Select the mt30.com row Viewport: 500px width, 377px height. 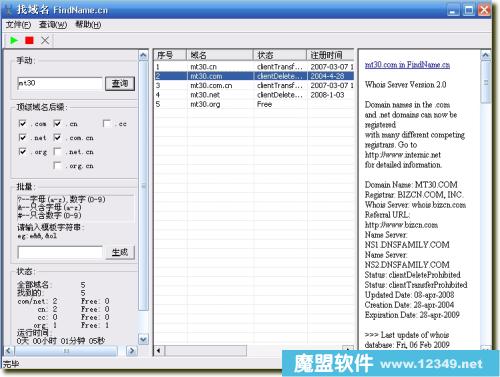pos(254,76)
